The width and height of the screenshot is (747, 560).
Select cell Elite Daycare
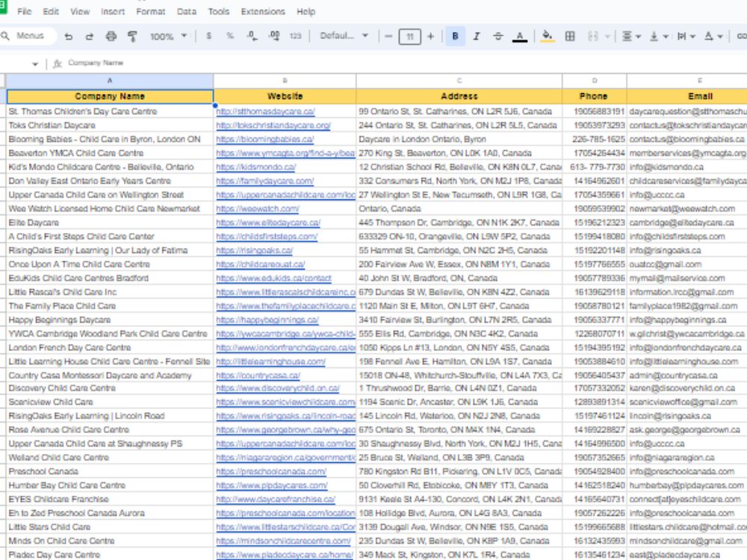pyautogui.click(x=110, y=223)
